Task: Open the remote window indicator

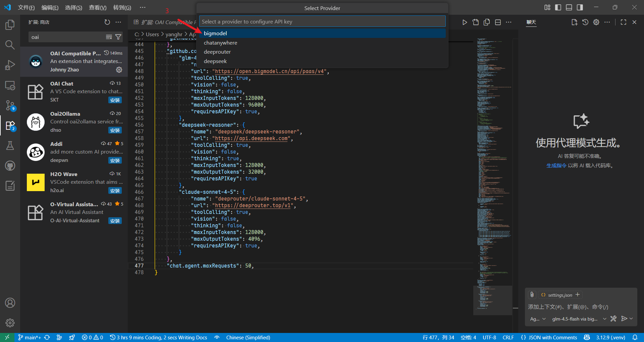Action: click(7, 337)
